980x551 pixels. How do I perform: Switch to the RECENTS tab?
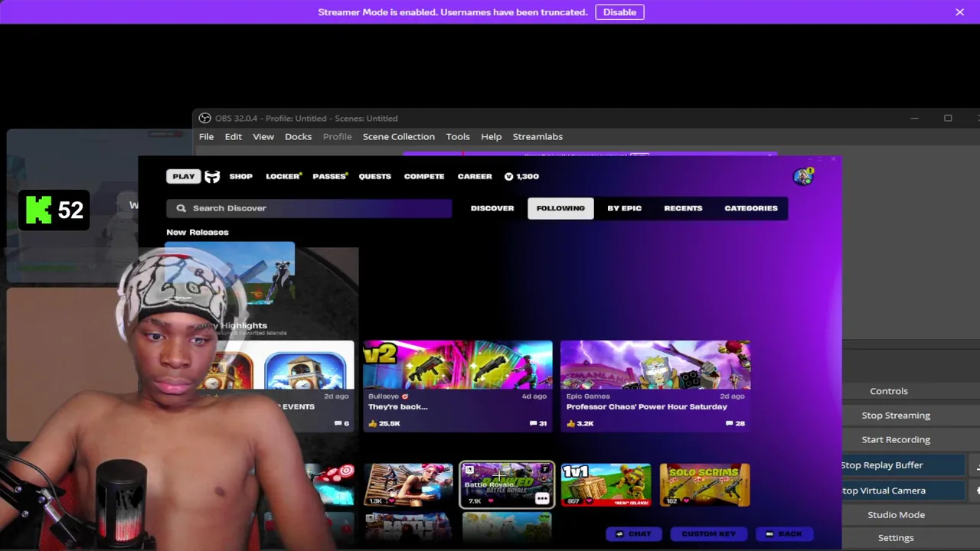tap(683, 208)
